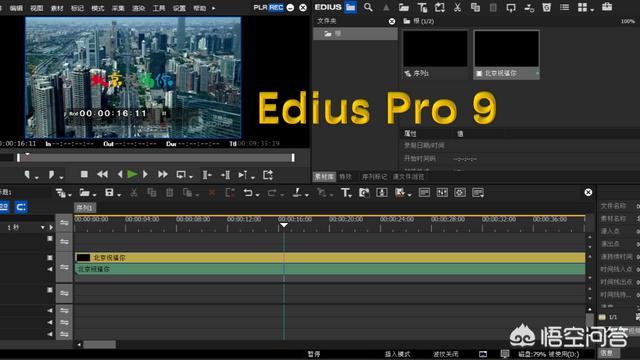Click the scissors cut icon in bin
This screenshot has height=360, width=640.
[x=457, y=7]
